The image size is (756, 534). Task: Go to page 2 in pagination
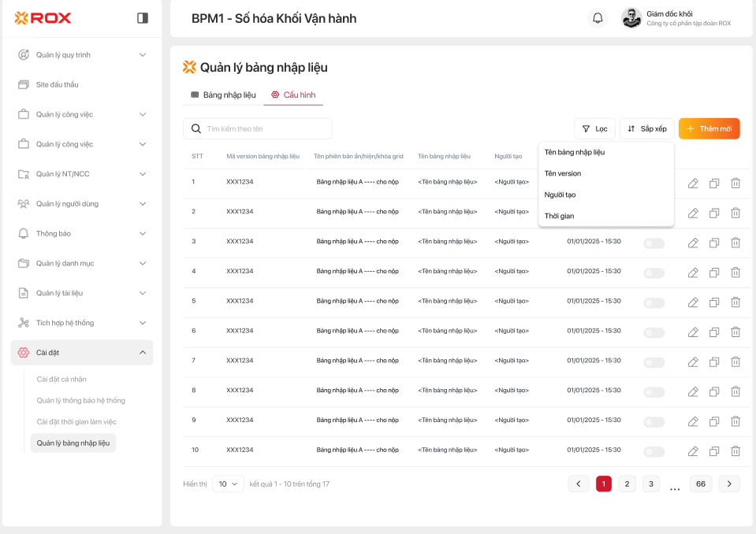tap(627, 484)
